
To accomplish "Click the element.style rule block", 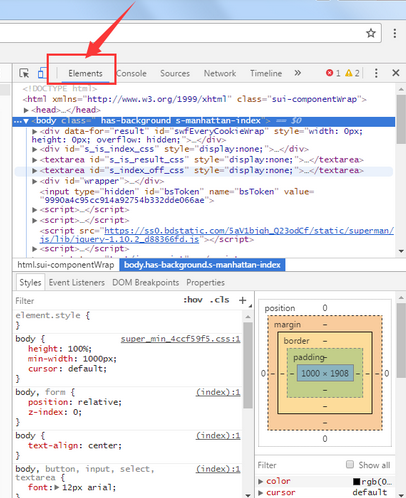I will tap(128, 321).
